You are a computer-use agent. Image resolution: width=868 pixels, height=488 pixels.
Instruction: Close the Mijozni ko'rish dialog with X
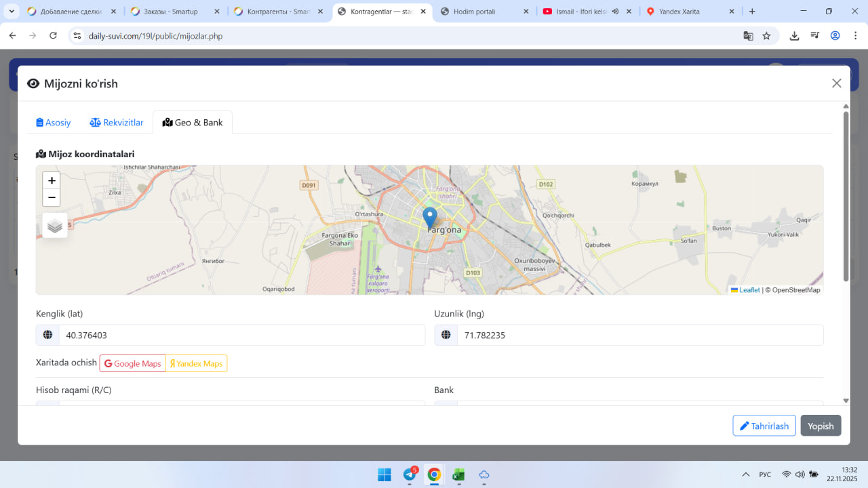coord(836,83)
